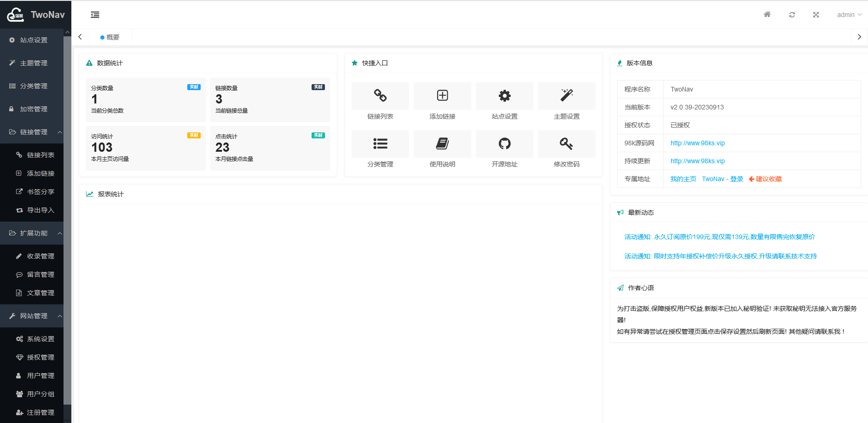Click the 数据统计 warning triangle icon

click(89, 63)
